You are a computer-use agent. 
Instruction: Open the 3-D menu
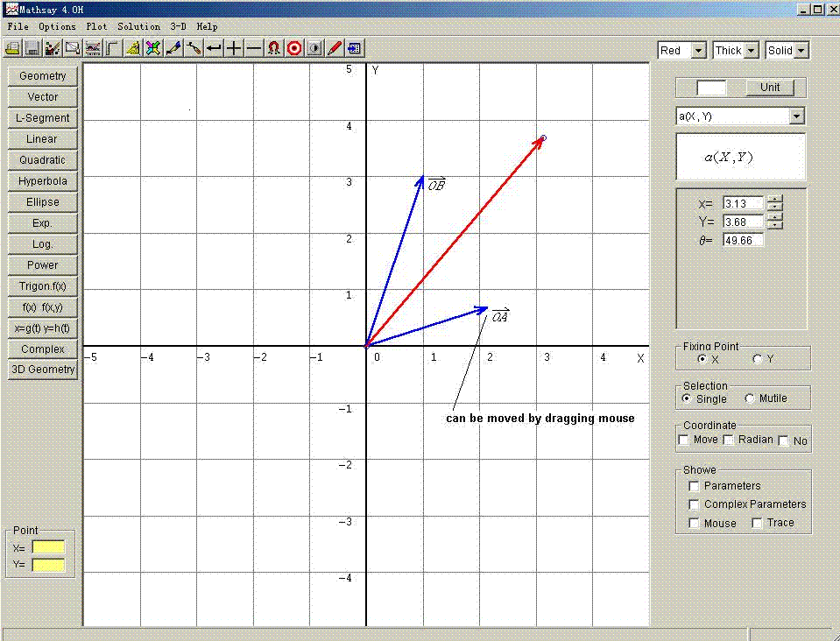pyautogui.click(x=179, y=26)
